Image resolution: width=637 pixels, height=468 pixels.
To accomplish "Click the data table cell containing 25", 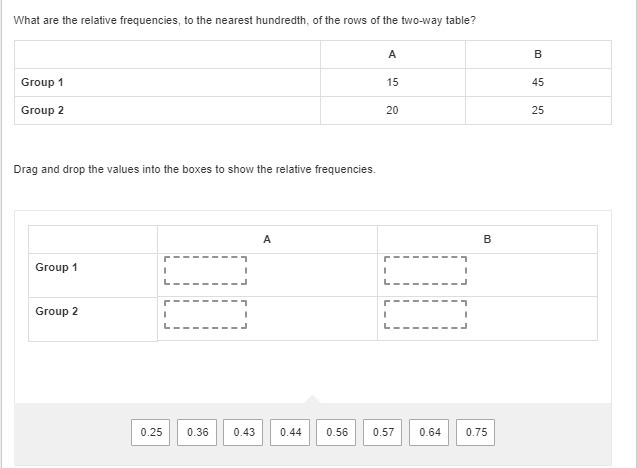I will [538, 110].
